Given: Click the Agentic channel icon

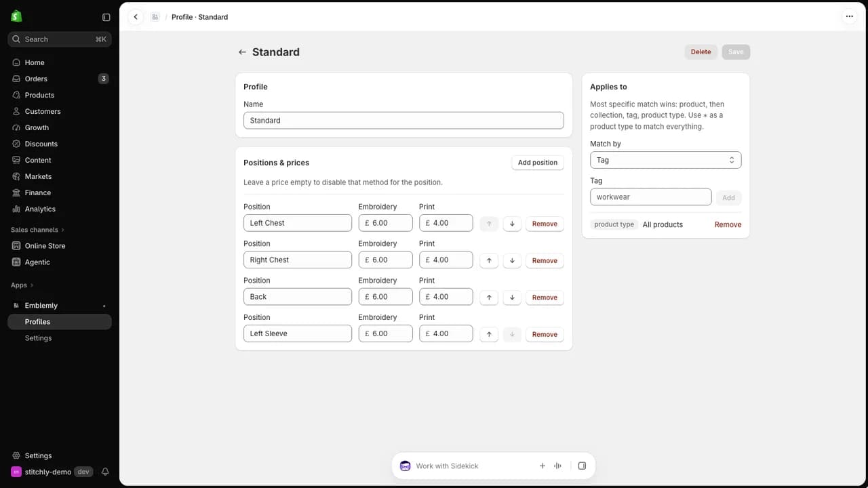Looking at the screenshot, I should [x=17, y=262].
